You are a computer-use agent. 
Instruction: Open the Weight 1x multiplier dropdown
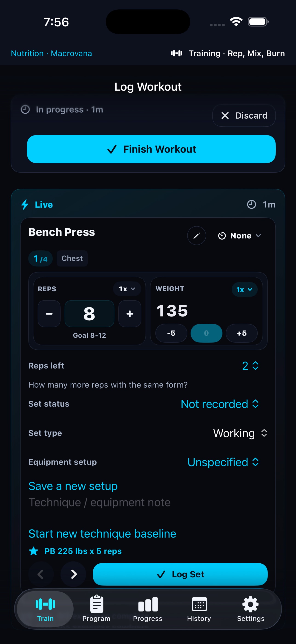pyautogui.click(x=244, y=290)
